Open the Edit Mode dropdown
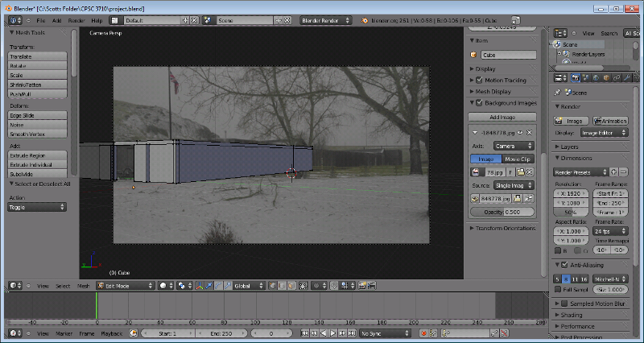The width and height of the screenshot is (644, 343). (x=126, y=286)
